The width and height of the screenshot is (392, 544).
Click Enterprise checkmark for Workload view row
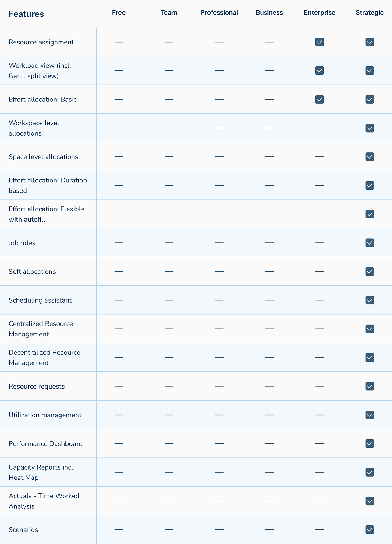(x=319, y=70)
